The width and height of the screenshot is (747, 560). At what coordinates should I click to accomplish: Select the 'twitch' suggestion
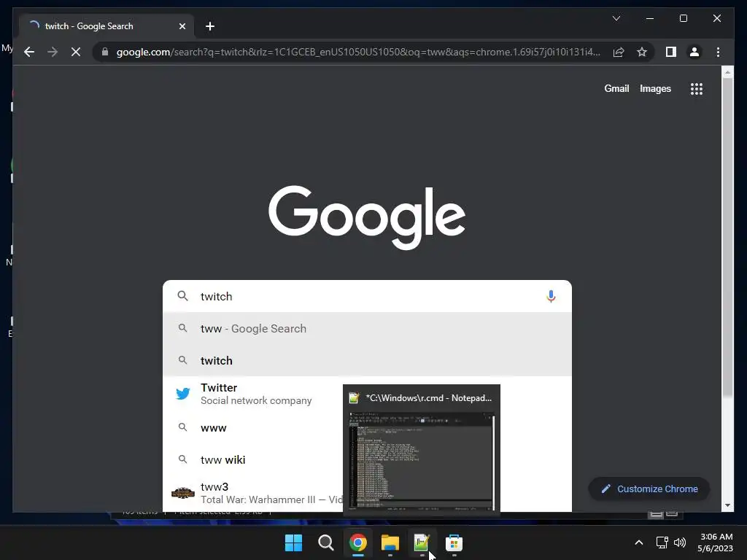(367, 360)
